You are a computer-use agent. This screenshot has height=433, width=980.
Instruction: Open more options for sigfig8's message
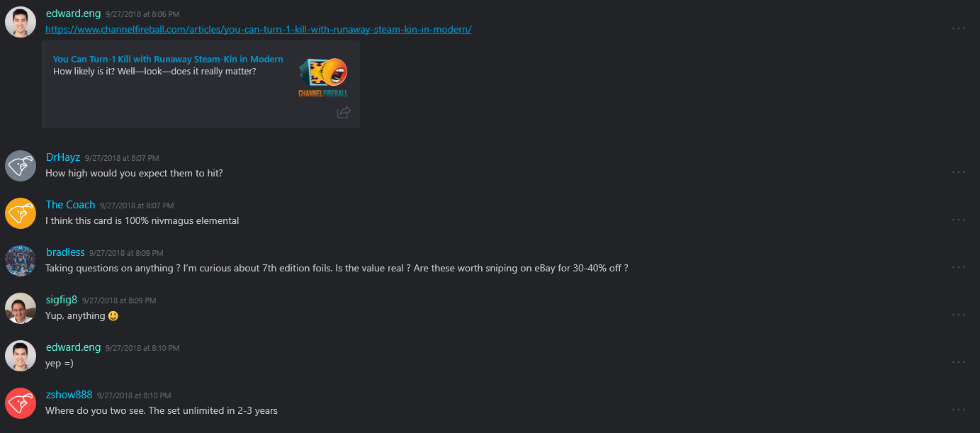pyautogui.click(x=959, y=315)
